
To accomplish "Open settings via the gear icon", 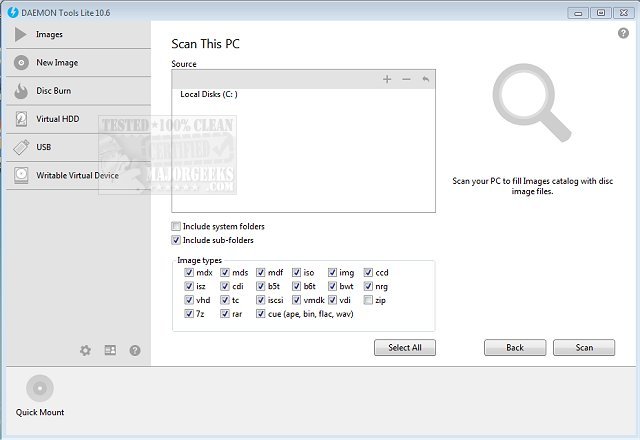I will coord(85,350).
